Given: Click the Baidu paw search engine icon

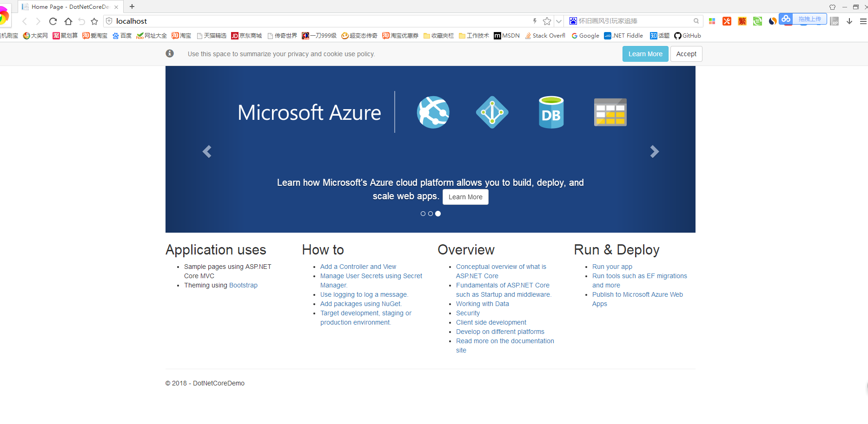Looking at the screenshot, I should [x=573, y=21].
